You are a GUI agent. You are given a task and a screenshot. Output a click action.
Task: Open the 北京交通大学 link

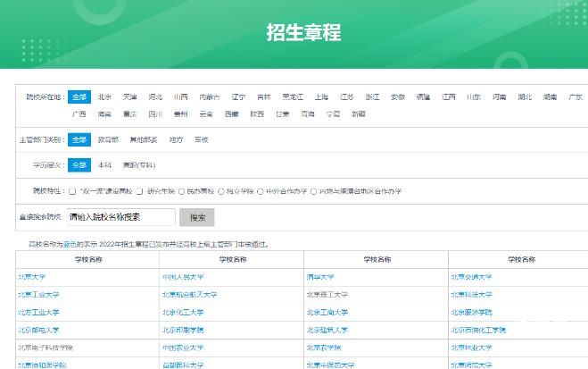point(471,277)
